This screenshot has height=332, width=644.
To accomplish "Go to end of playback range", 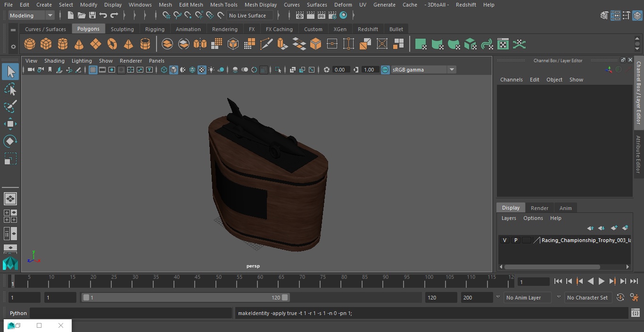I will 634,281.
